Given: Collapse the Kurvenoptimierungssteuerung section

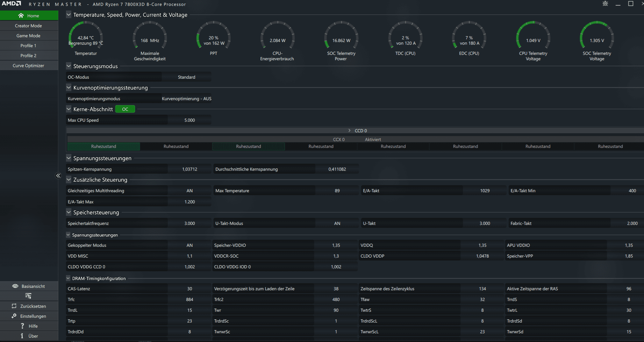Looking at the screenshot, I should pos(68,87).
